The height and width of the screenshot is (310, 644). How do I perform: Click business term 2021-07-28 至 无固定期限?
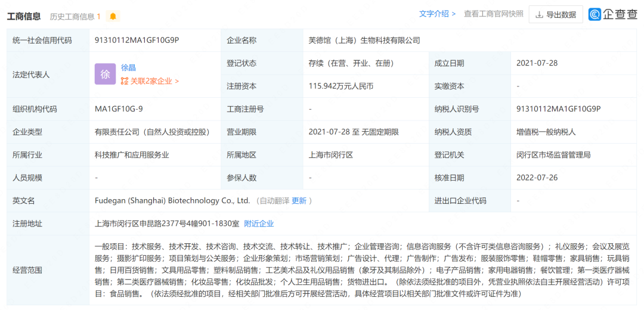click(x=353, y=132)
